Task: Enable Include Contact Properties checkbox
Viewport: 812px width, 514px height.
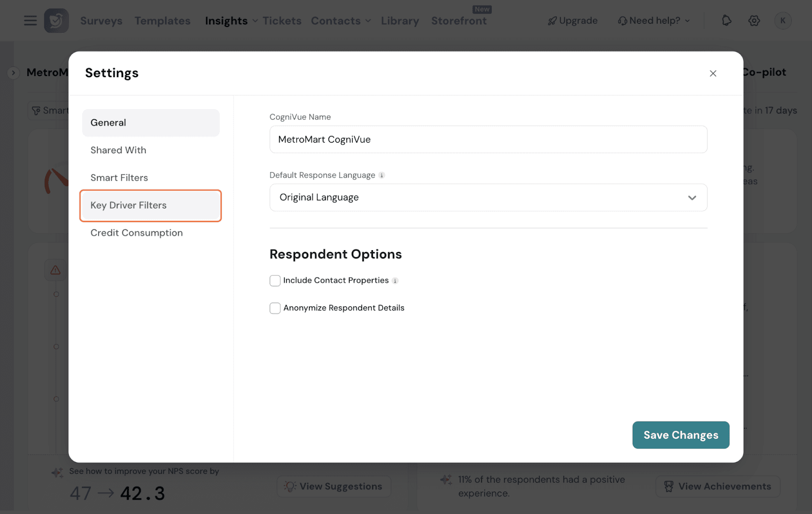Action: (275, 281)
